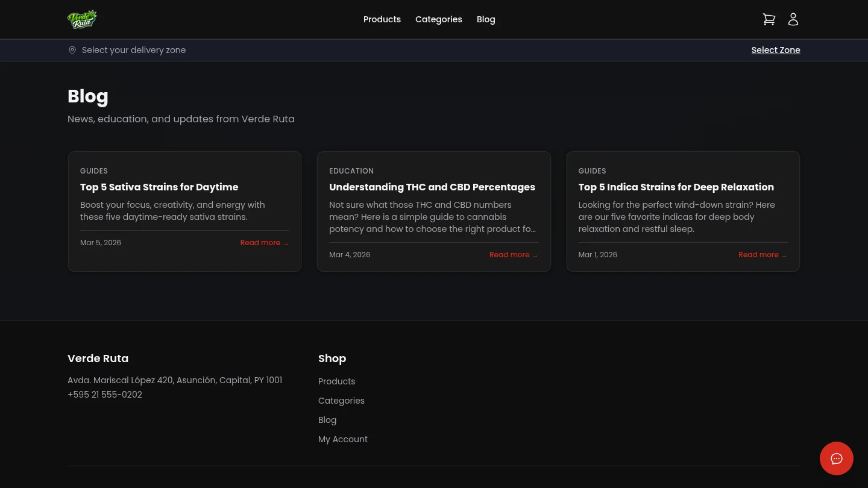Open the shopping cart
Screen dimensions: 868x488
click(769, 19)
